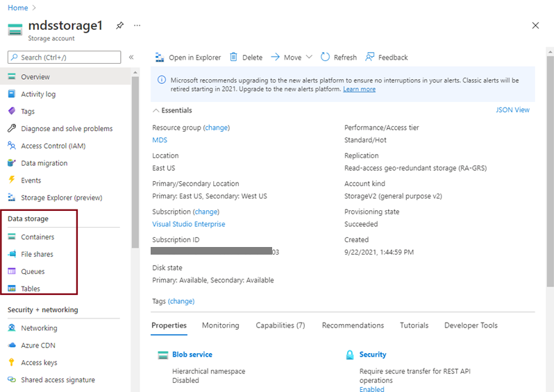Viewport: 554px width, 392px height.
Task: Click Enabled link under secure transfer
Action: 371,389
